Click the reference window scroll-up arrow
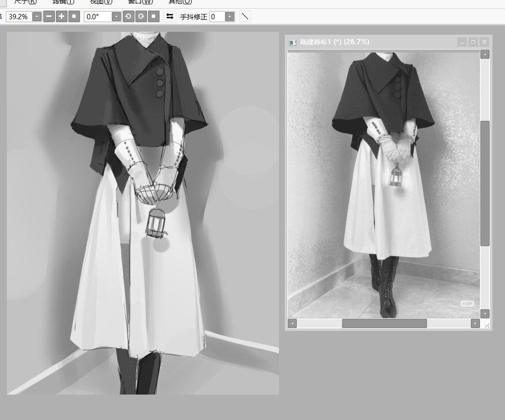Image resolution: width=505 pixels, height=420 pixels. (485, 54)
